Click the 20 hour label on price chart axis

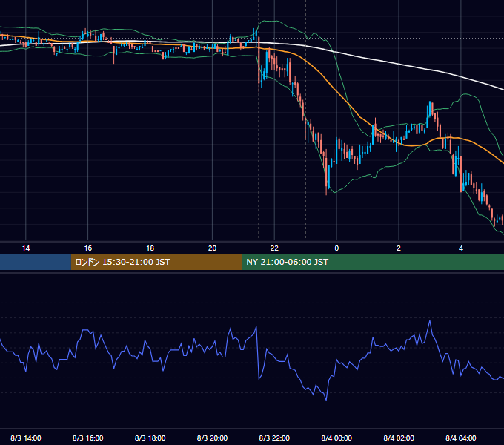tap(212, 248)
